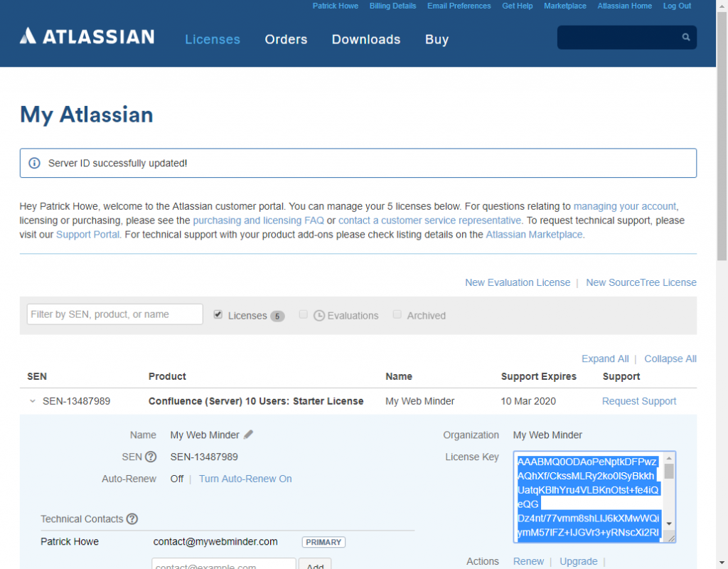Click inside the License Key text area
Image resolution: width=728 pixels, height=569 pixels.
click(589, 496)
